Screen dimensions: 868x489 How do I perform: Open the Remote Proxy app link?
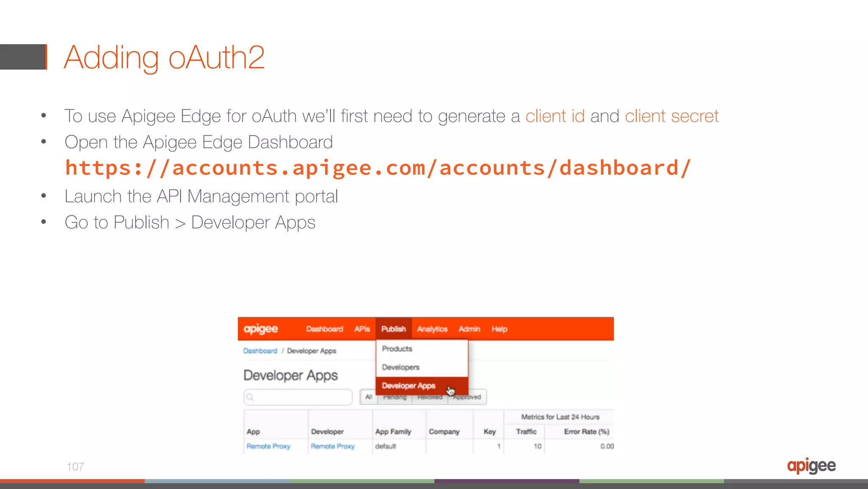[x=268, y=446]
